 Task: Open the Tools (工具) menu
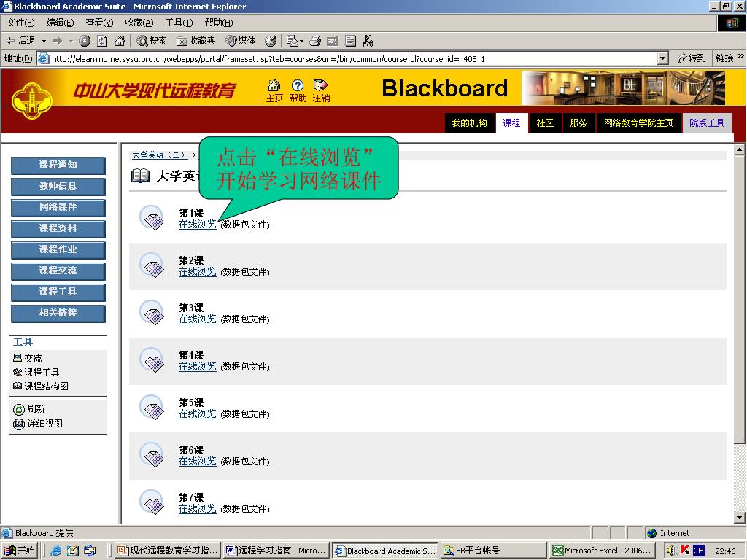179,23
